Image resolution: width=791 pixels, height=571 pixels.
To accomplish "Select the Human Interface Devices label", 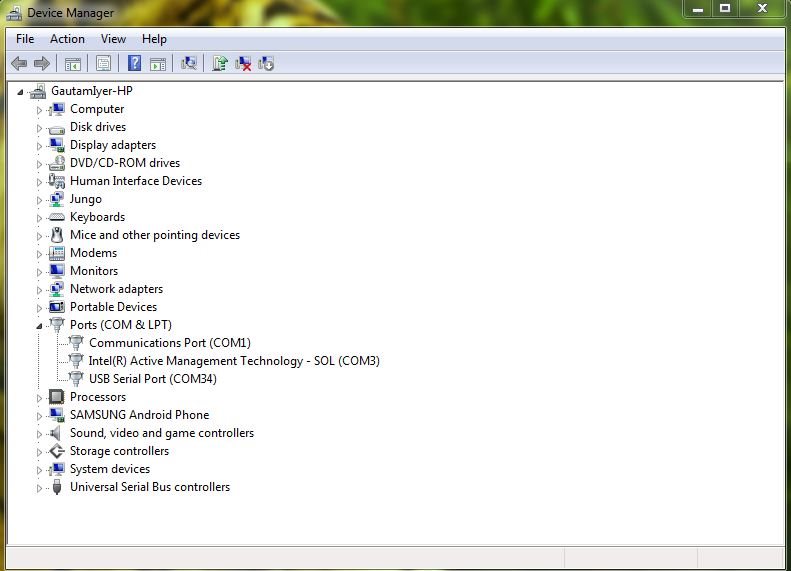I will [x=136, y=181].
